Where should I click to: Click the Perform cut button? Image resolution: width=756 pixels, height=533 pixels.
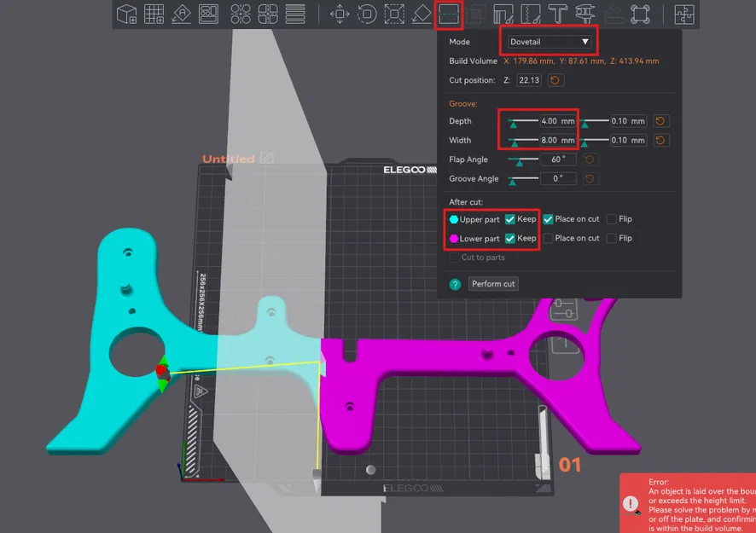pyautogui.click(x=493, y=284)
